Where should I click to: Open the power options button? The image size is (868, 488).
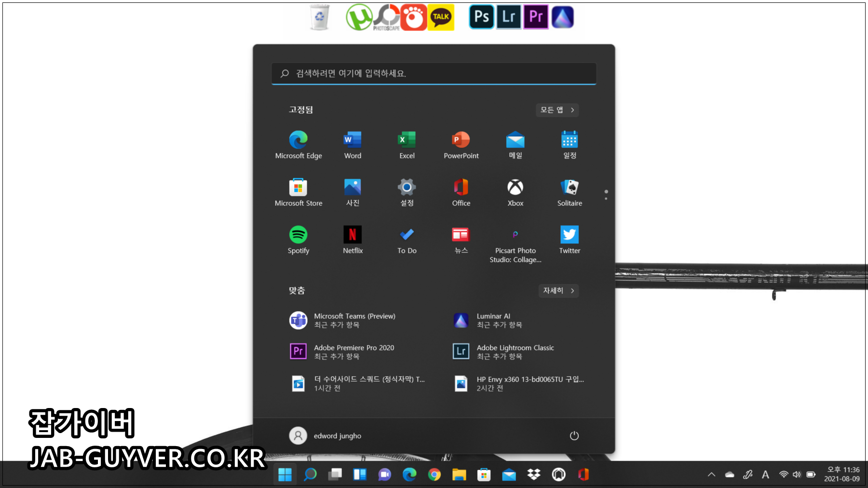point(574,435)
